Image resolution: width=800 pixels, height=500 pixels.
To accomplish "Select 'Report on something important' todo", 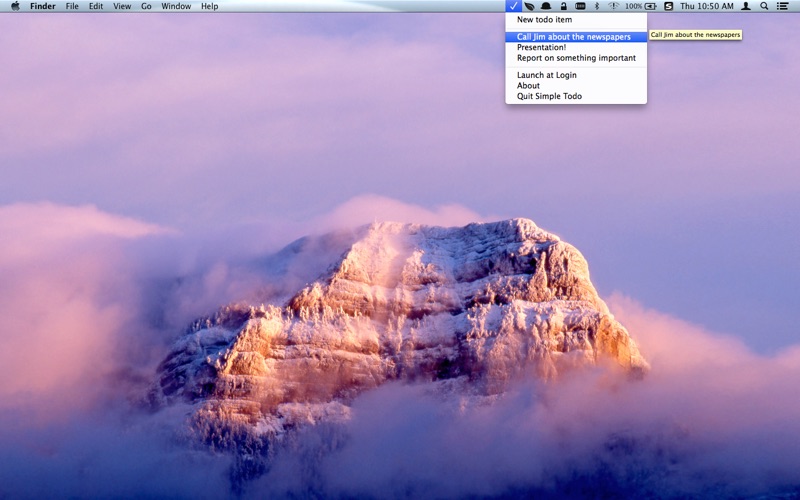I will point(576,58).
